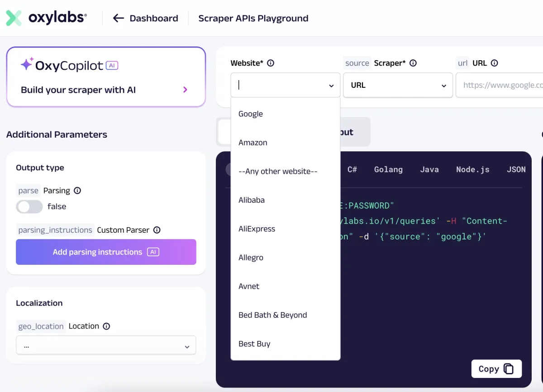Choose --Any other website-- option
Viewport: 543px width, 392px height.
(x=286, y=171)
